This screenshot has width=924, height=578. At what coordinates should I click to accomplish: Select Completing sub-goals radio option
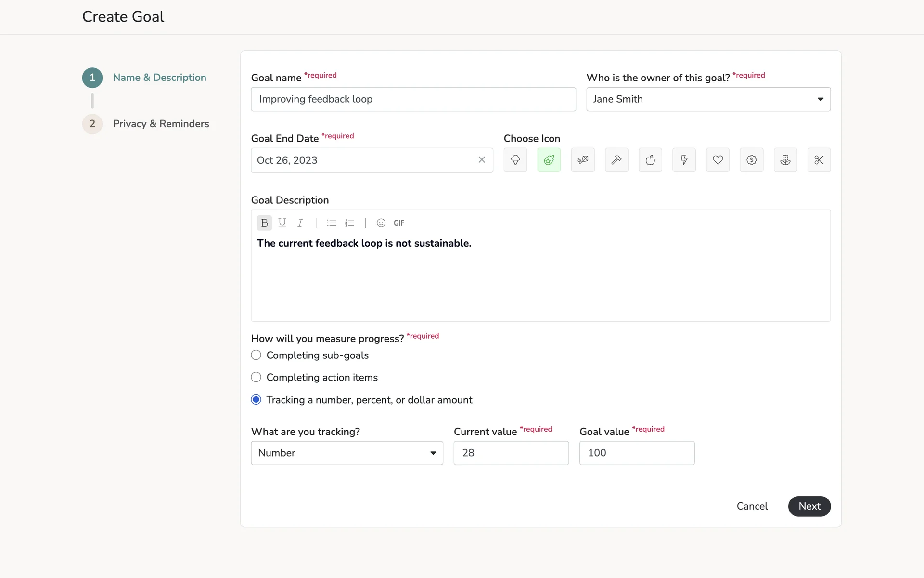(x=256, y=355)
